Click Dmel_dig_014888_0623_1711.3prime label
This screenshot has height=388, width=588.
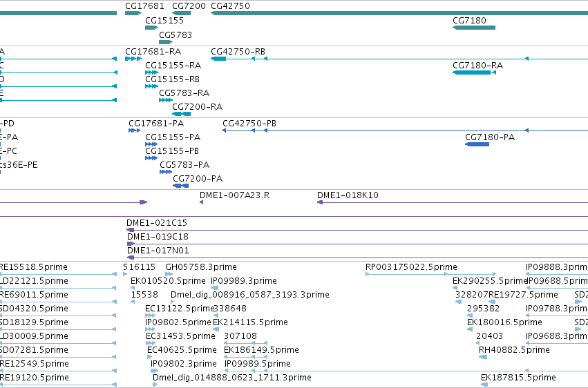[232, 378]
